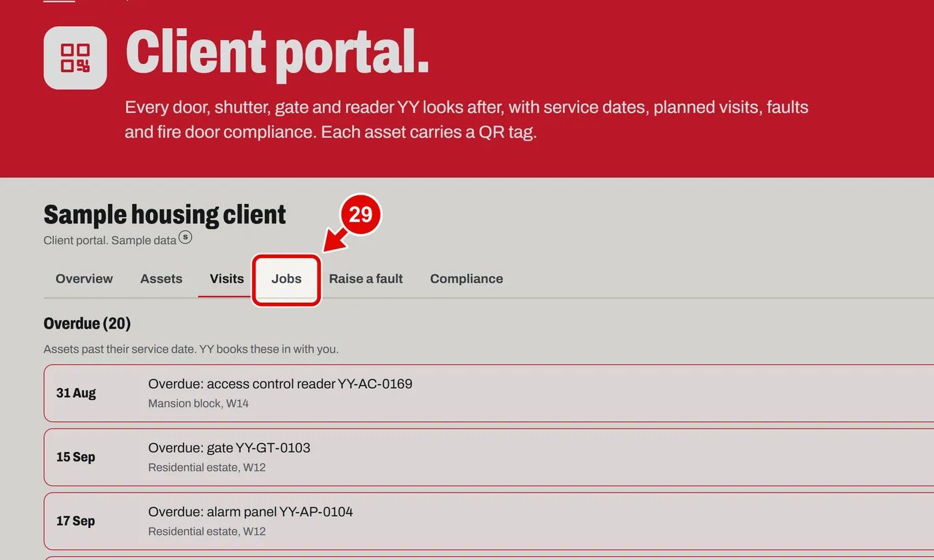This screenshot has width=934, height=560.
Task: Click the 15 Sep date label
Action: point(76,457)
